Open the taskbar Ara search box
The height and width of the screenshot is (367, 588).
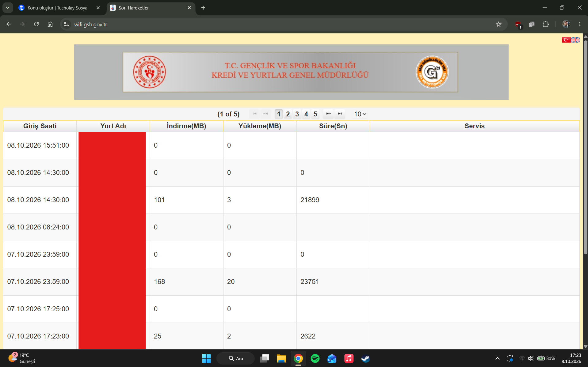236,358
